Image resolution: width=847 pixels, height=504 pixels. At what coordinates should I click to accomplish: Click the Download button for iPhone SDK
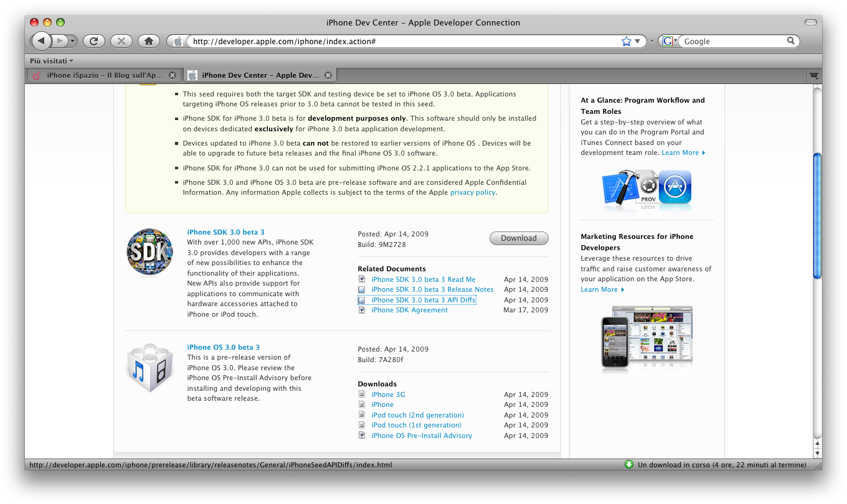(519, 238)
